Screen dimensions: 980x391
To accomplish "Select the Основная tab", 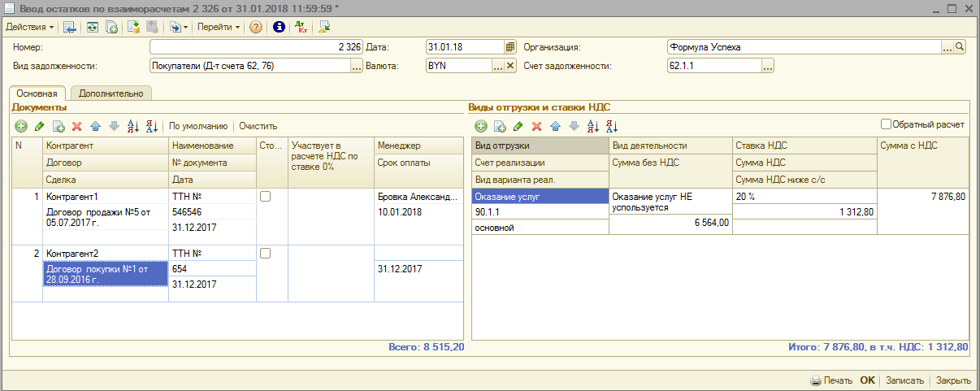I will pos(37,93).
